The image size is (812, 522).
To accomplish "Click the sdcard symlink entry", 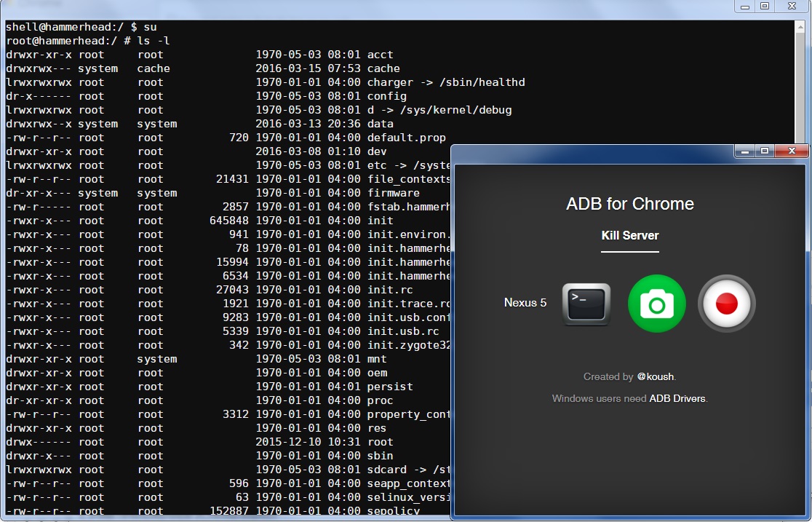I will pos(407,470).
